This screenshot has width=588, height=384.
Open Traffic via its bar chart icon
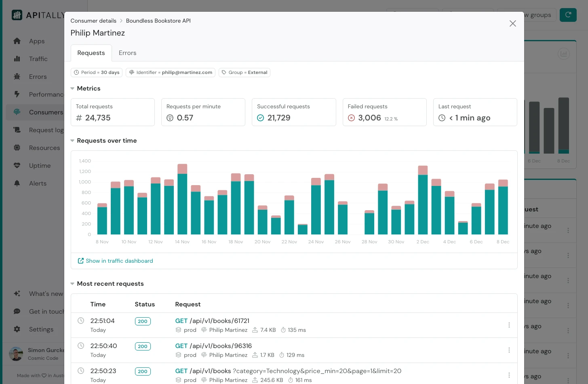(17, 59)
